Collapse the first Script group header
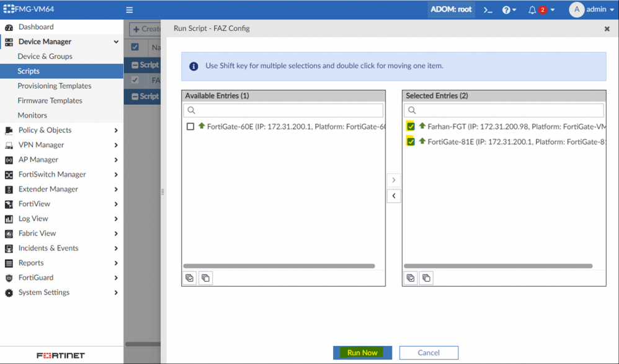Image resolution: width=619 pixels, height=364 pixels. (135, 65)
